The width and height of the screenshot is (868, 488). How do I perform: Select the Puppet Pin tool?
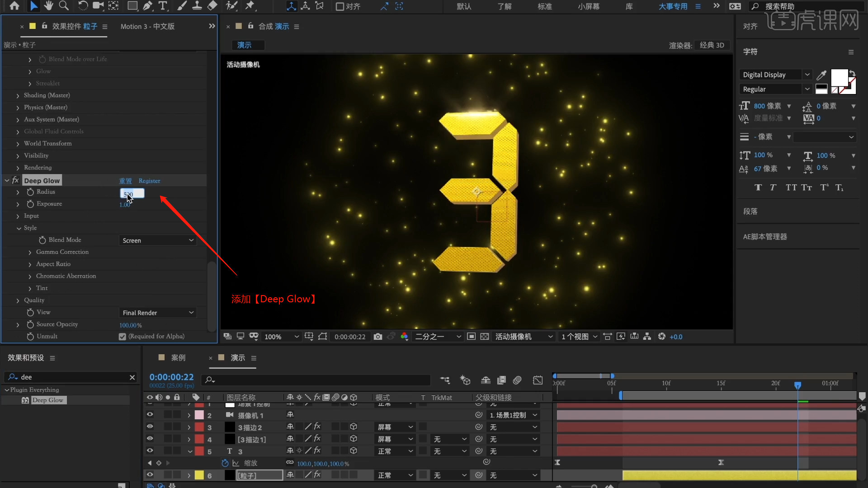[250, 6]
